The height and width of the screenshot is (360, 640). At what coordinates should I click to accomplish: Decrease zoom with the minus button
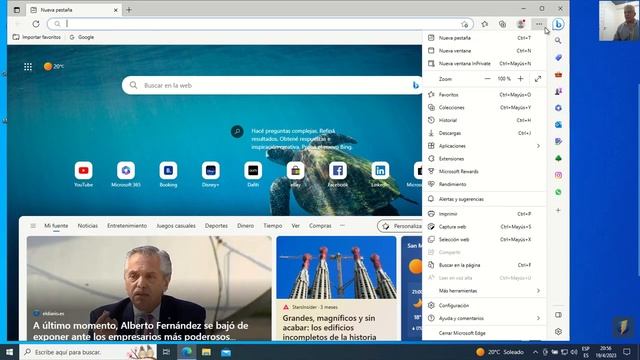(487, 79)
